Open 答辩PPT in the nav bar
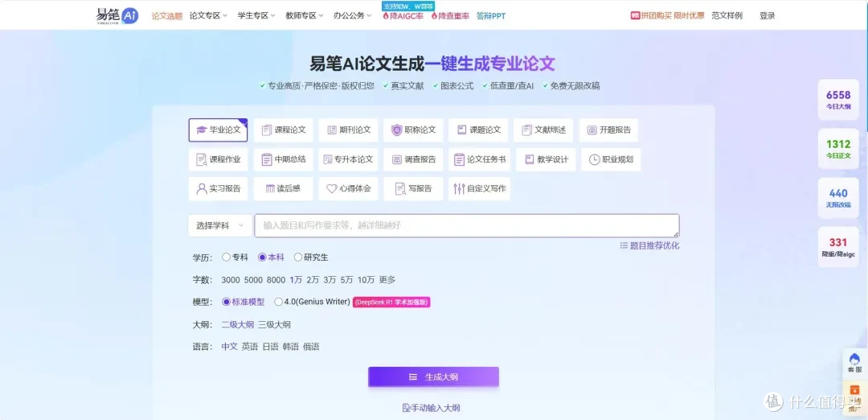 click(490, 16)
